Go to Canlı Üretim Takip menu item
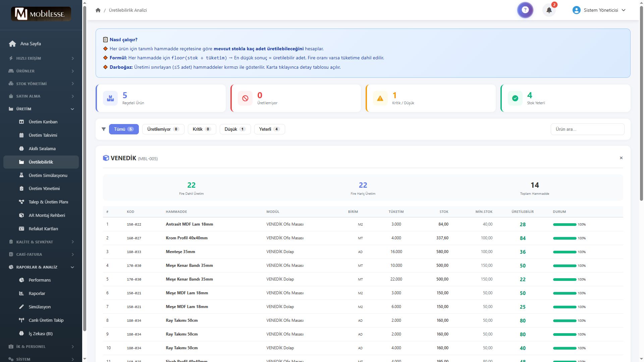Viewport: 644px width, 362px height. point(46,320)
